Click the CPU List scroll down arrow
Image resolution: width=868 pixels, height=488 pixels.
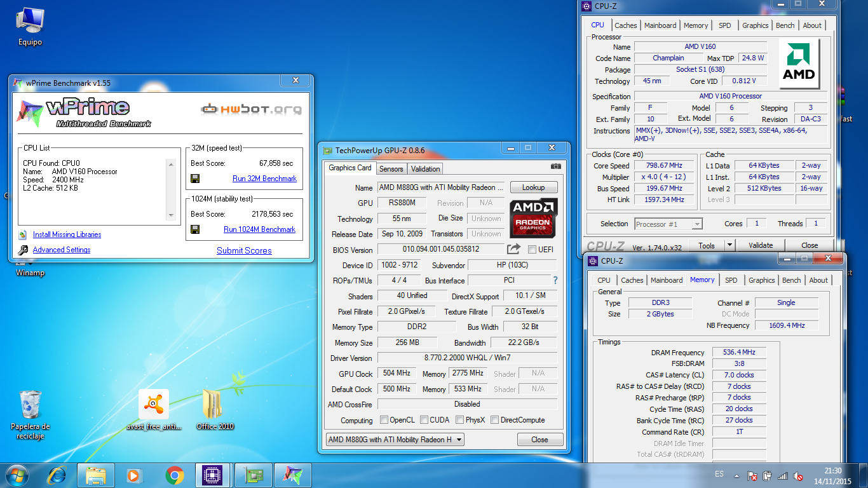click(170, 215)
